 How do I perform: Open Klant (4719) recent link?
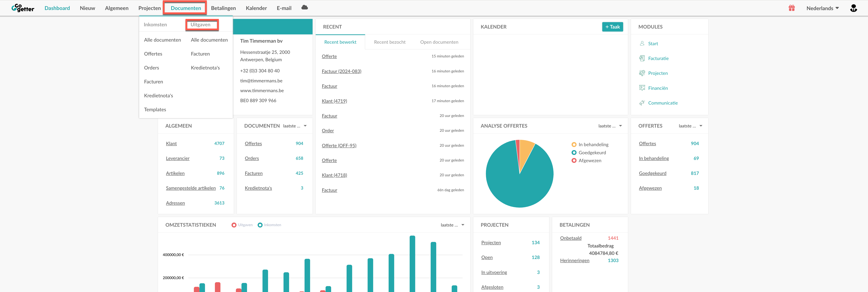coord(334,101)
